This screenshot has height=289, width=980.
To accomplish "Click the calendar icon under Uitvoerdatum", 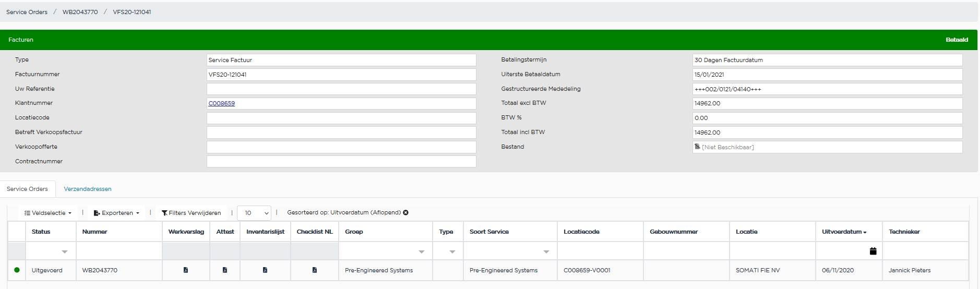I will click(x=873, y=251).
